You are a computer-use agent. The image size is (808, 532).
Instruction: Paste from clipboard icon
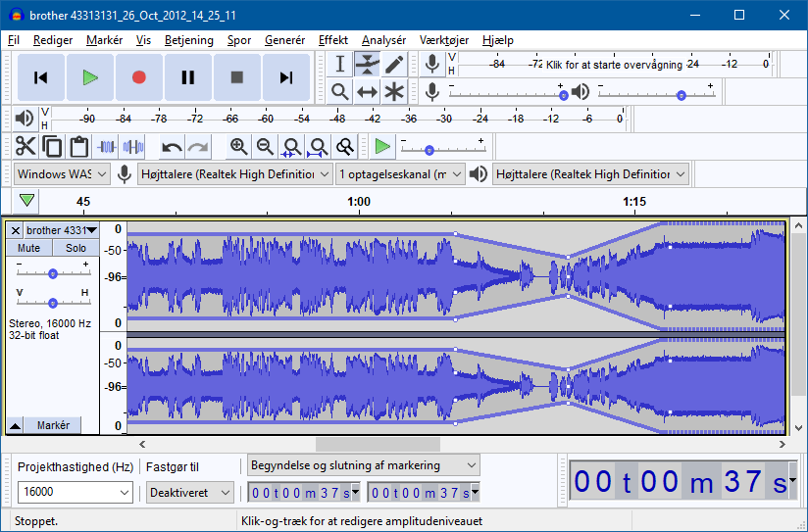pos(78,146)
